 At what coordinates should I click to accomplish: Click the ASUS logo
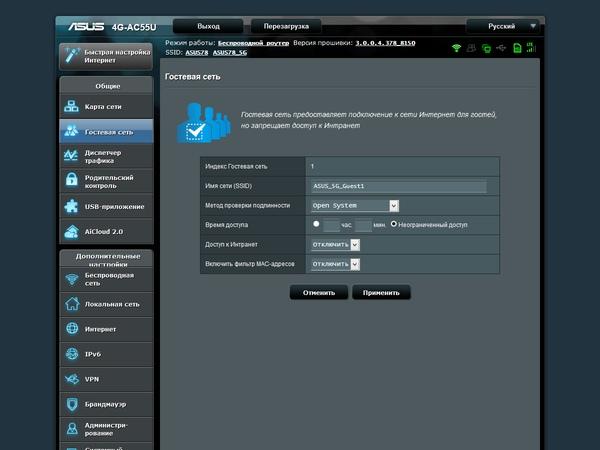tap(86, 26)
